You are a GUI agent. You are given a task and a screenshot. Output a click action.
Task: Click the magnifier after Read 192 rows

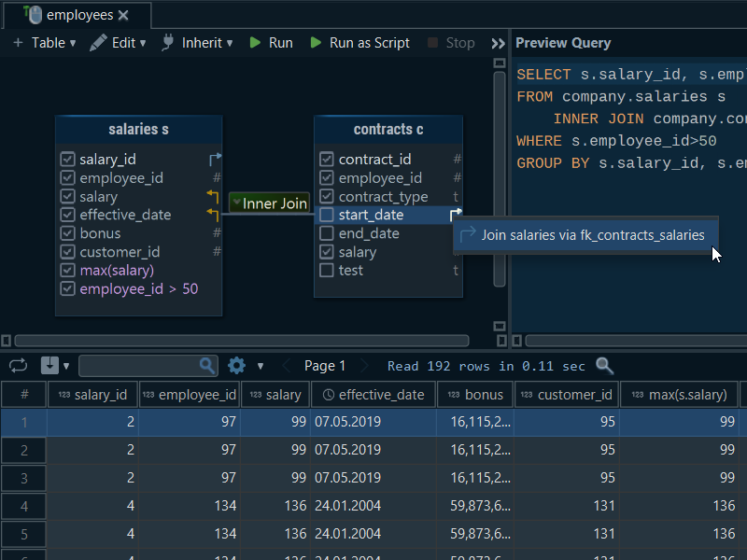604,366
